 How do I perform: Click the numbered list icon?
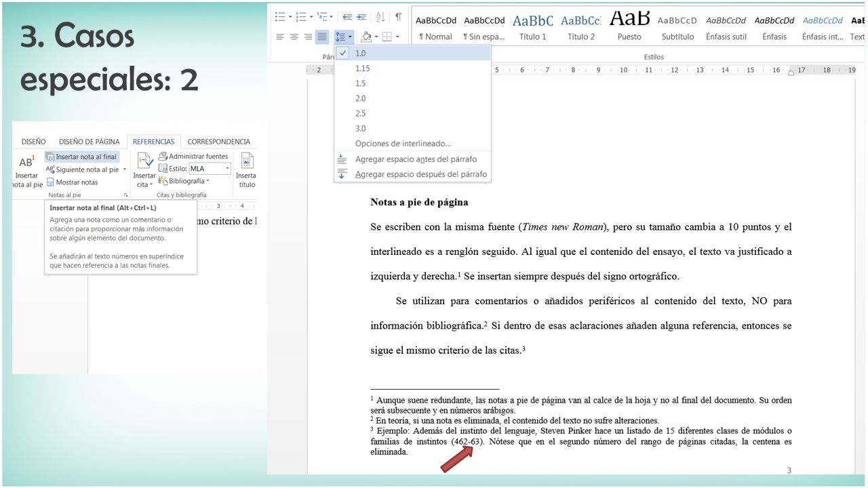click(x=301, y=17)
